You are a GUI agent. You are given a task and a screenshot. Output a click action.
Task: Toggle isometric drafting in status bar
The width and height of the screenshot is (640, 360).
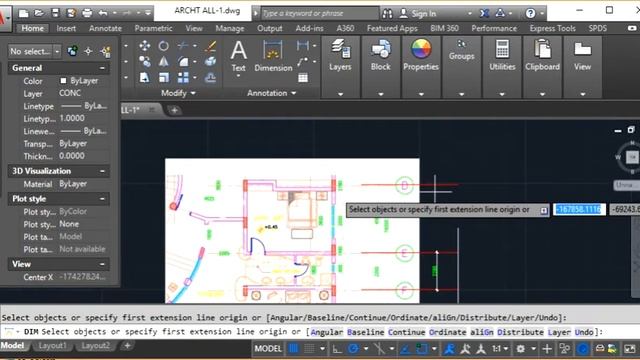(379, 349)
